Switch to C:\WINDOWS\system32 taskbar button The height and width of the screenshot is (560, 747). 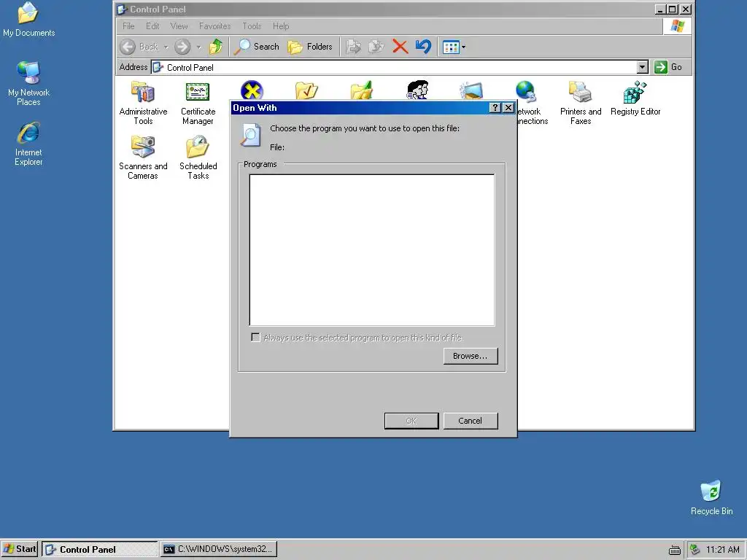(219, 549)
